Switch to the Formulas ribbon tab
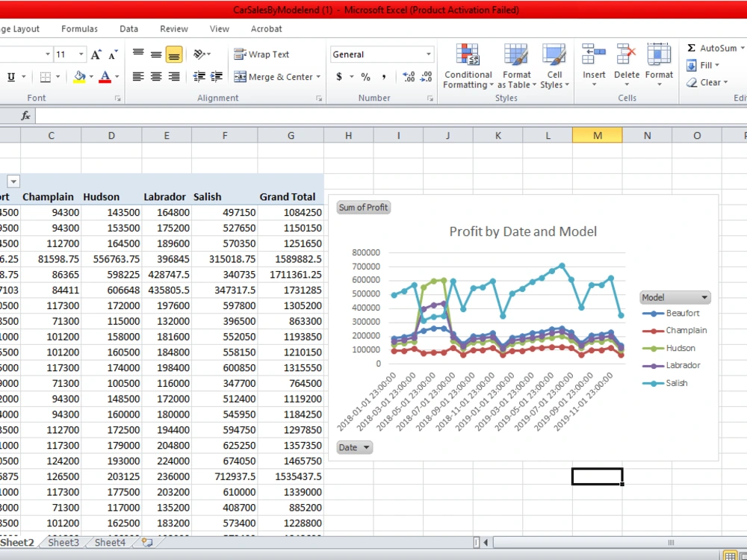 [79, 28]
